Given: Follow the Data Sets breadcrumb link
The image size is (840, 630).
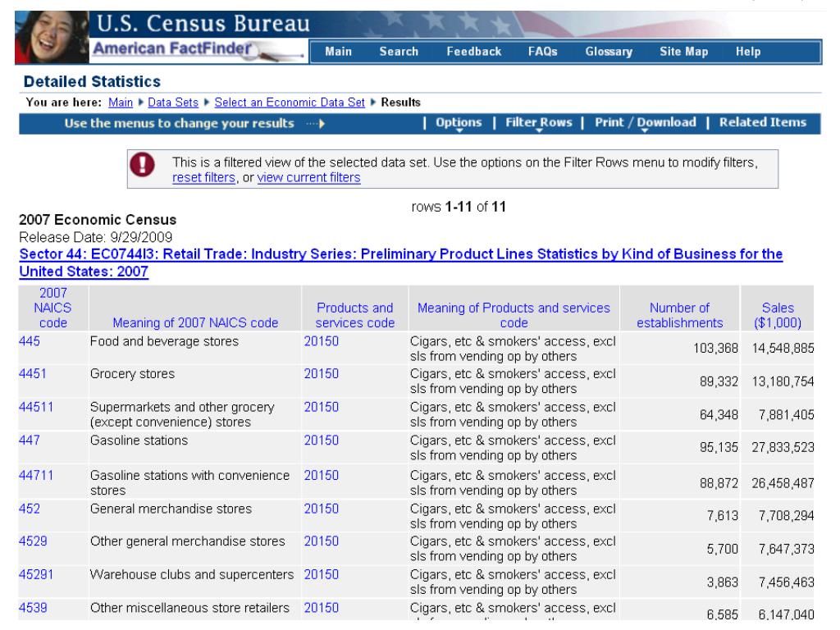Looking at the screenshot, I should point(173,103).
